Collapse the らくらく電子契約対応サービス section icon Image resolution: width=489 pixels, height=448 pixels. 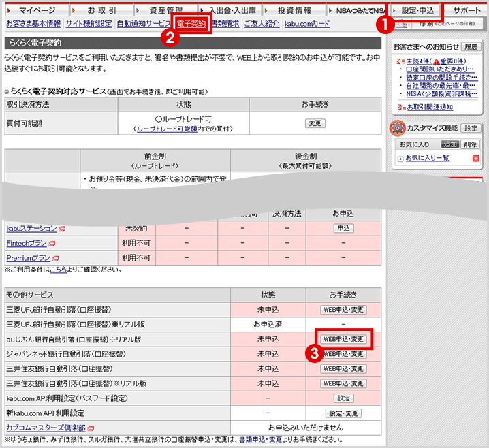point(7,91)
